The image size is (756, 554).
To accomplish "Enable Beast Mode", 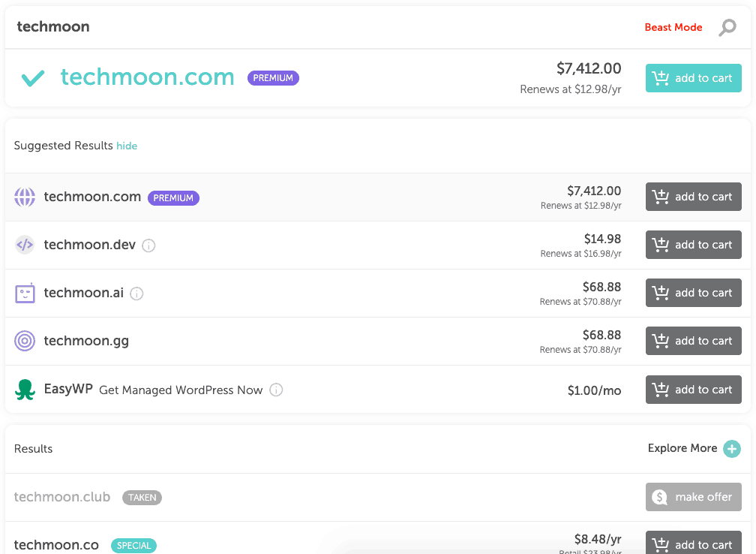I will [x=673, y=28].
